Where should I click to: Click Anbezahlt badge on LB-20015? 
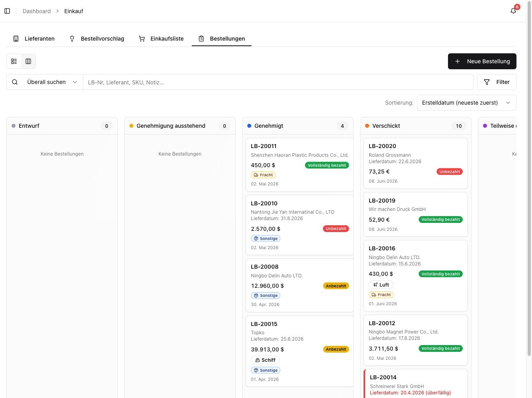pyautogui.click(x=336, y=349)
